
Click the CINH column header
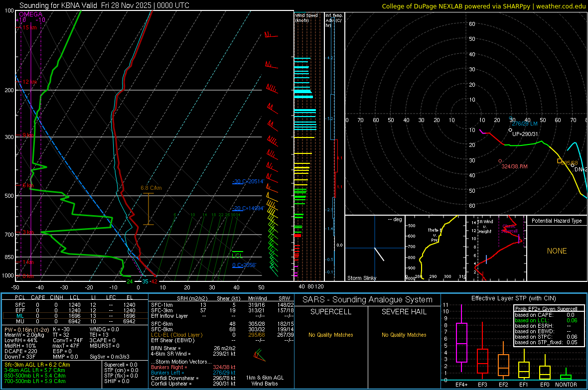coord(57,297)
